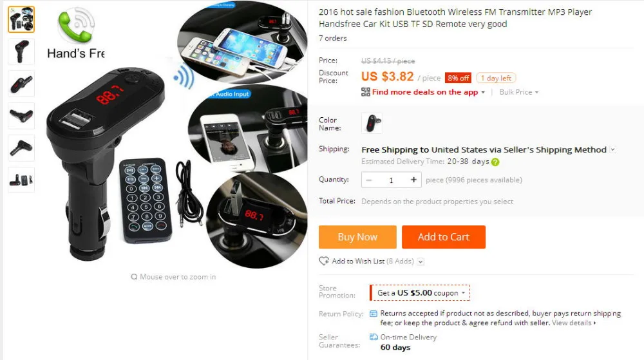Click the Add to Cart button
Image resolution: width=644 pixels, height=360 pixels.
(x=444, y=237)
